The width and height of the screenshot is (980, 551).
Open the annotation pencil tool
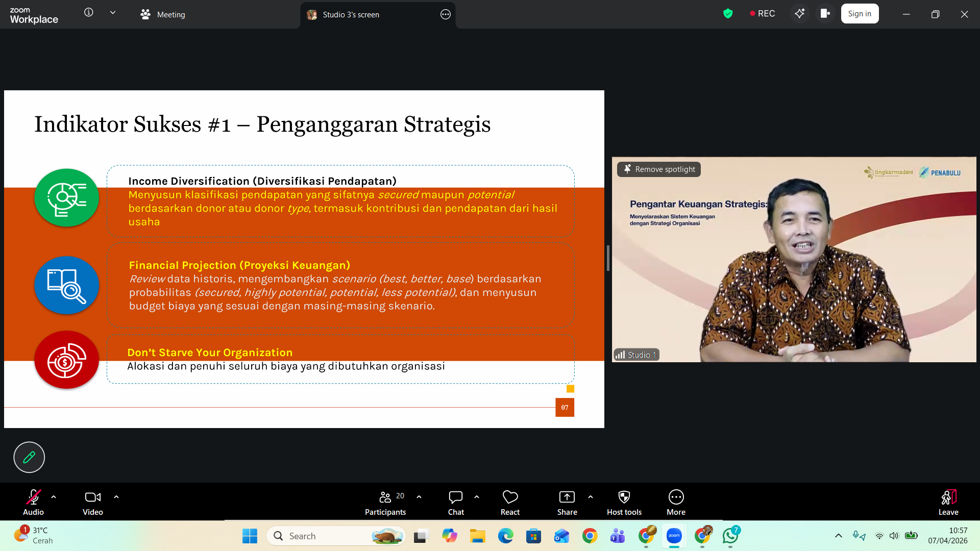pyautogui.click(x=29, y=457)
